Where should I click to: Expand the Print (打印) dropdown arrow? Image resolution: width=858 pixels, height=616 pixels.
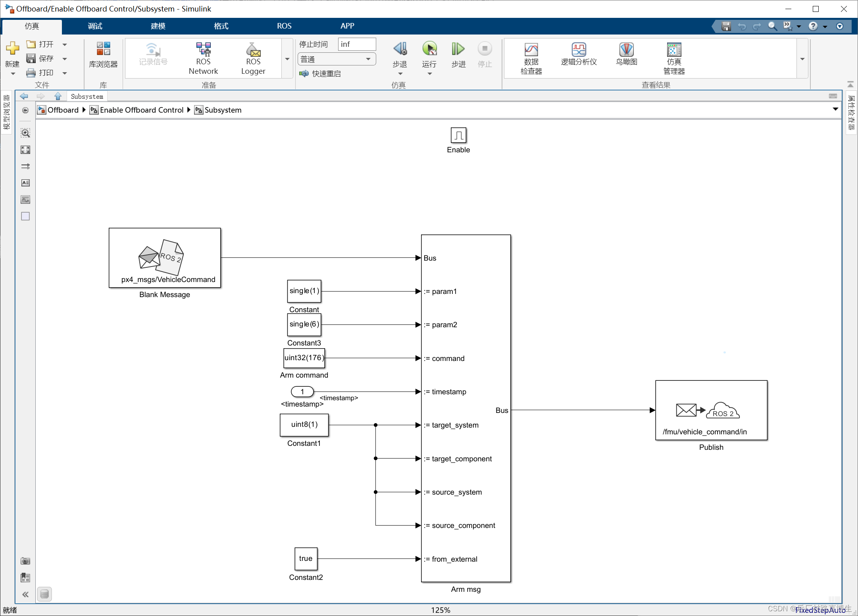tap(65, 73)
